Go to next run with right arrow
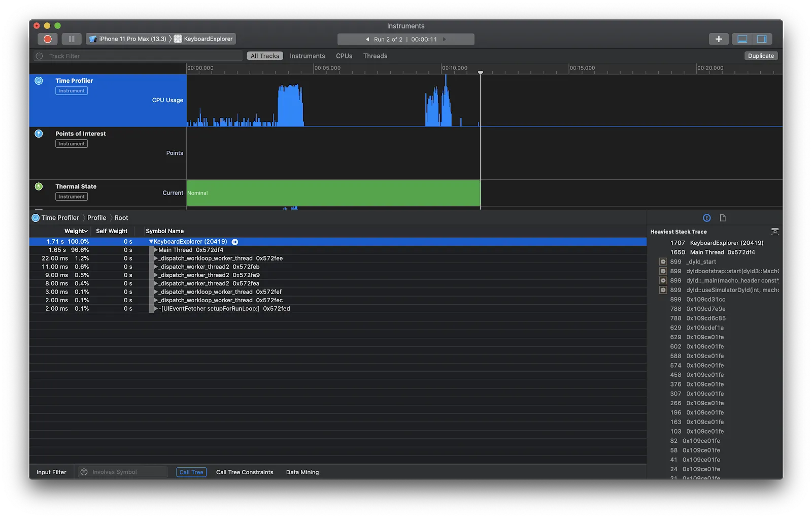 (445, 39)
